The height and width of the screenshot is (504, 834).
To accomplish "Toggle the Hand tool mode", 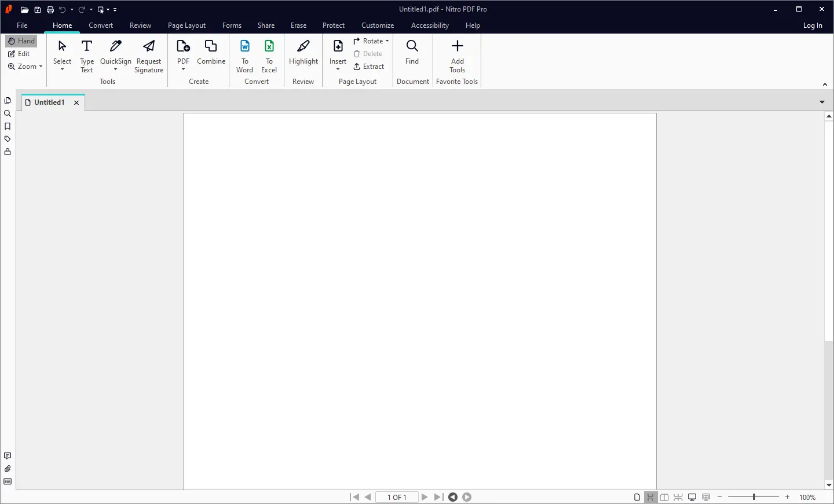I will 21,41.
